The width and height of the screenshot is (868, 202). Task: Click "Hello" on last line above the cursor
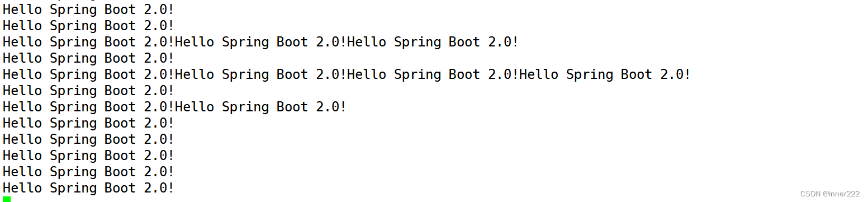pyautogui.click(x=22, y=188)
